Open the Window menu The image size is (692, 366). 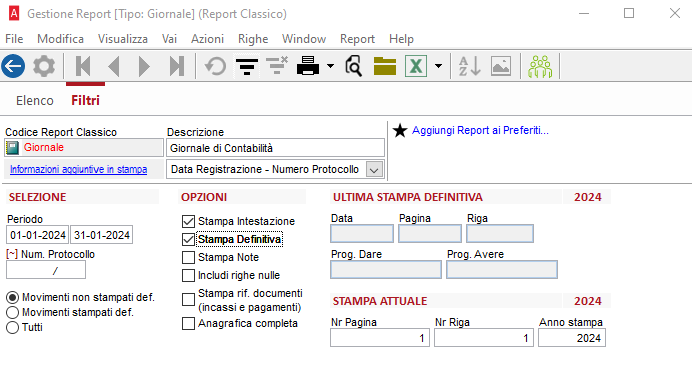point(304,39)
